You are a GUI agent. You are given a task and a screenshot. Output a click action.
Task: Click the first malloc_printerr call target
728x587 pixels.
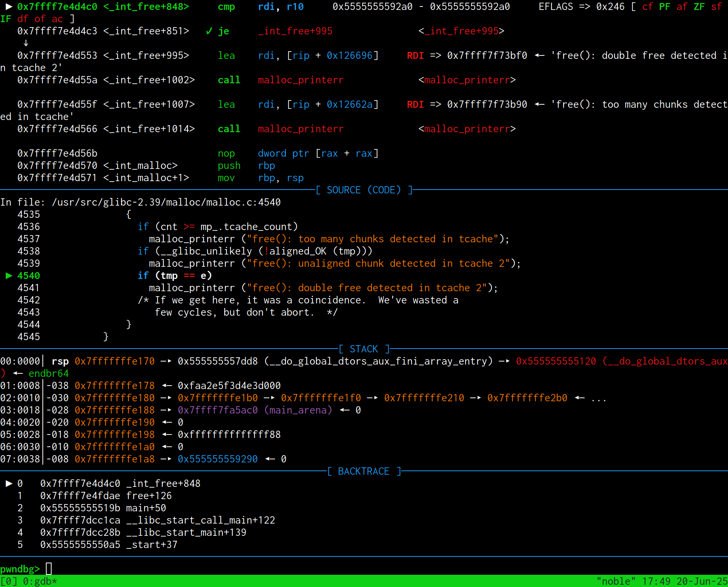coord(301,80)
